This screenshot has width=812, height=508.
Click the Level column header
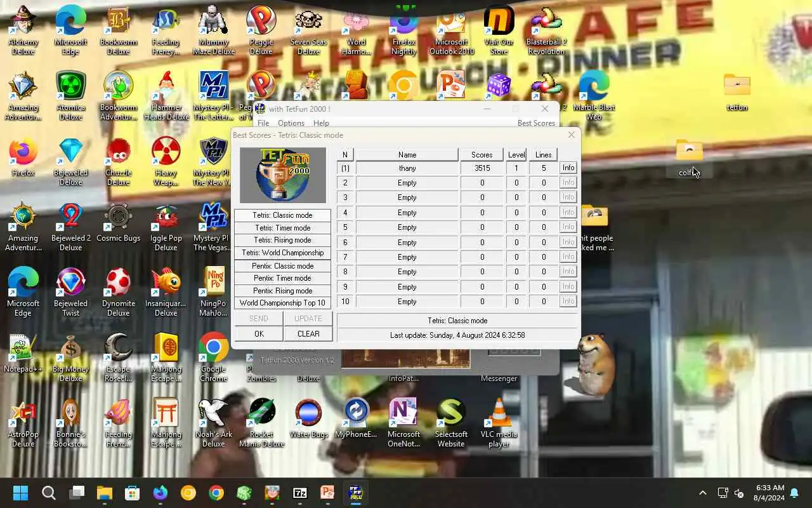tap(516, 155)
